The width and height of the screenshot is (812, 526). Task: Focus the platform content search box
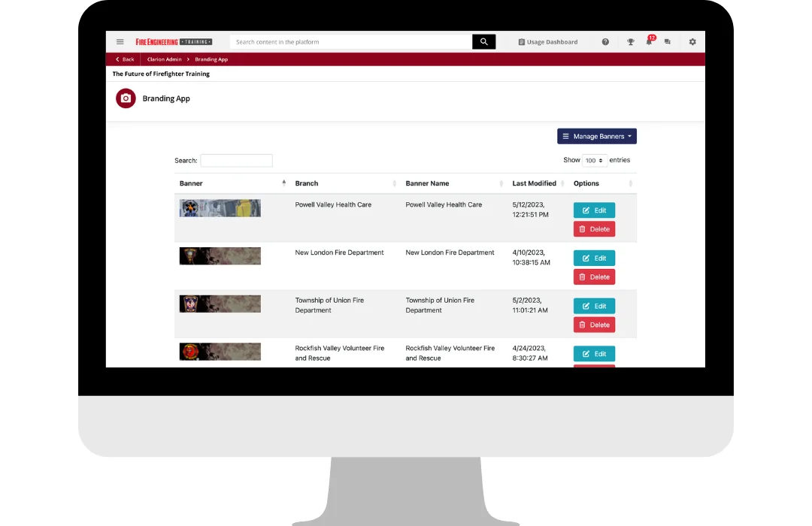(x=351, y=42)
